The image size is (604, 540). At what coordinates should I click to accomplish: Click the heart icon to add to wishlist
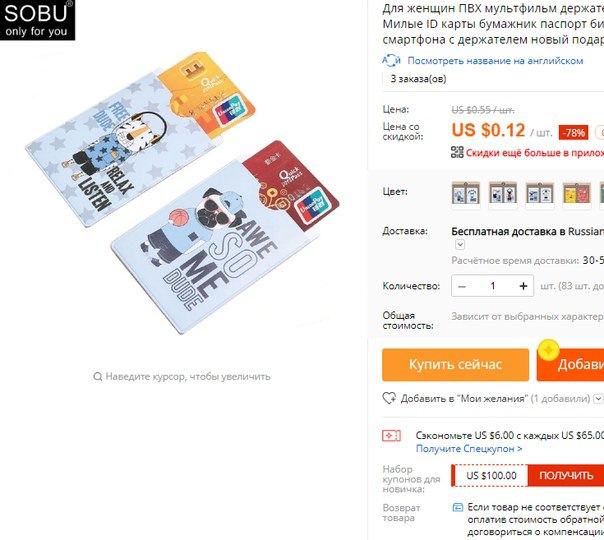(x=389, y=398)
